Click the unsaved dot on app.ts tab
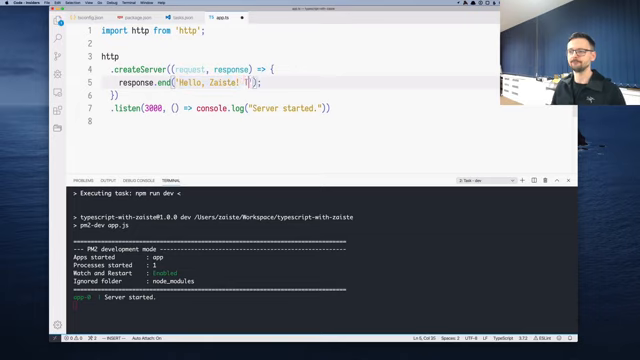The height and width of the screenshot is (360, 640). coord(242,18)
